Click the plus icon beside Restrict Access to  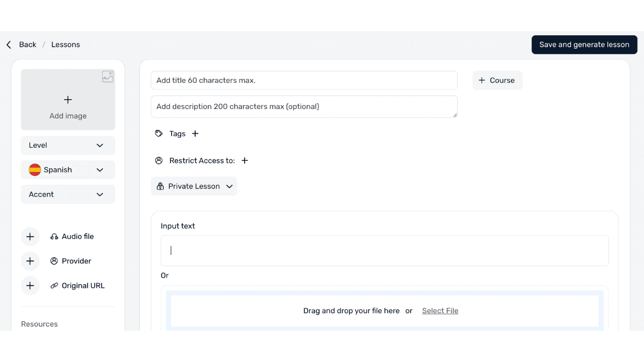pyautogui.click(x=245, y=161)
